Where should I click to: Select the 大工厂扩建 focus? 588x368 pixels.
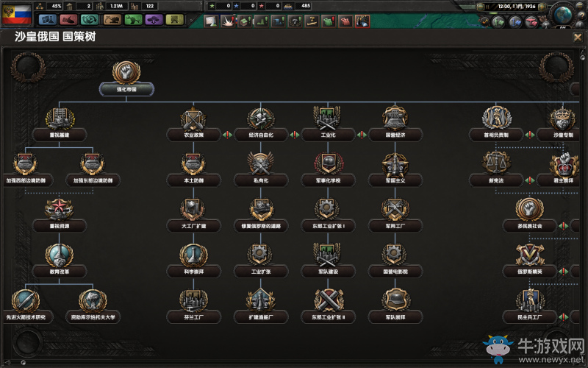pos(193,226)
